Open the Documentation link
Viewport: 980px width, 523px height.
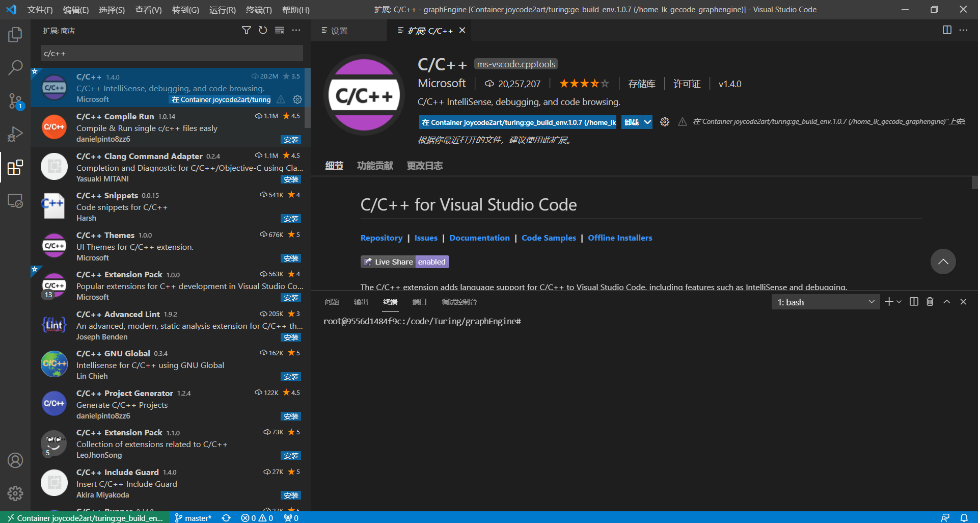479,238
